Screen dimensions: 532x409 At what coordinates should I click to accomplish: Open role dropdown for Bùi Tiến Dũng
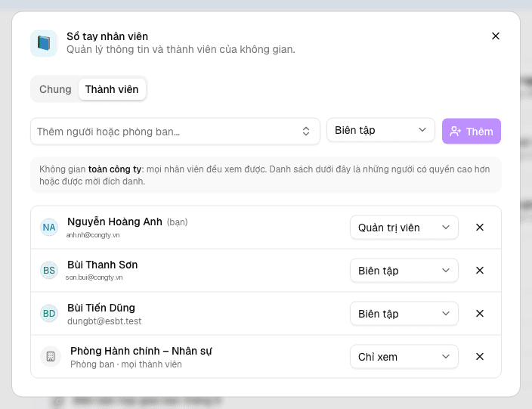click(404, 314)
